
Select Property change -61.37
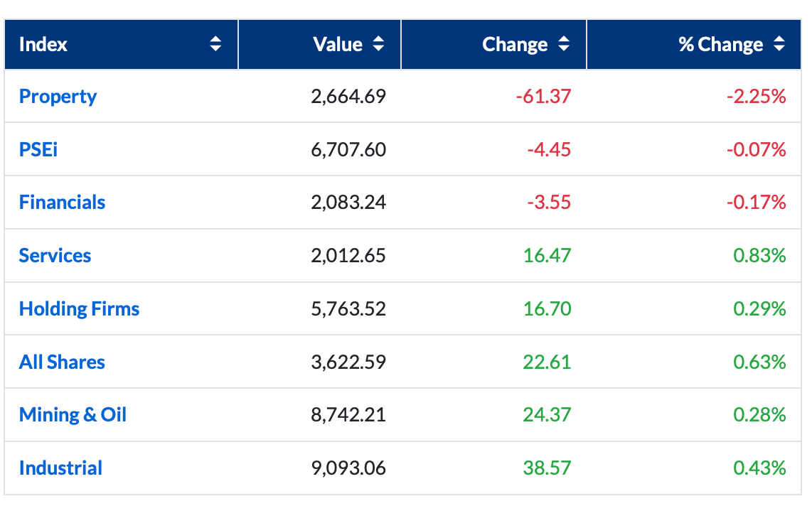pos(543,97)
